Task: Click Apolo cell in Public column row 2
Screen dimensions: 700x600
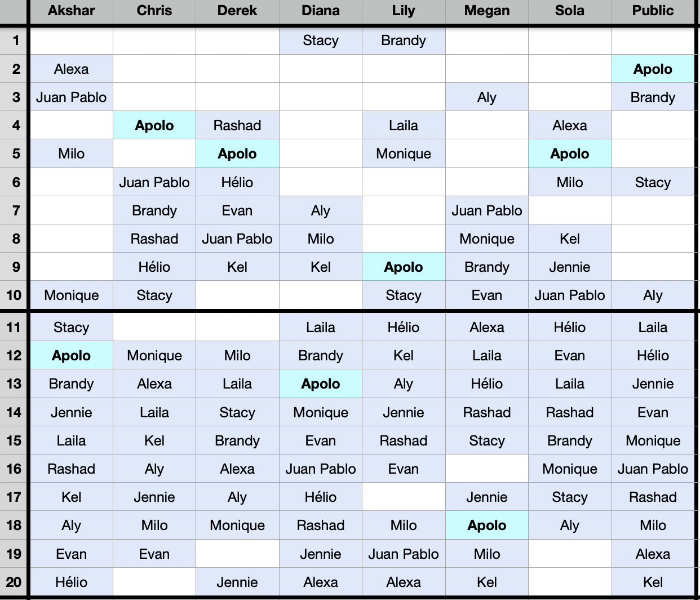Action: point(653,69)
